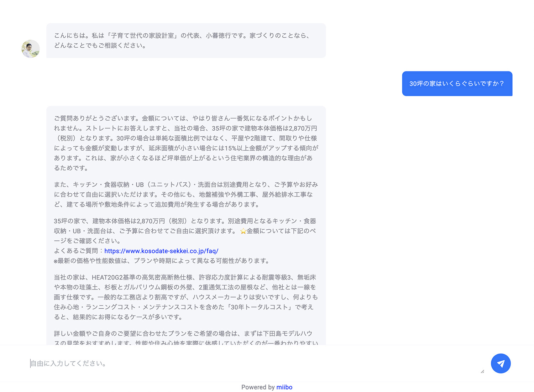The image size is (534, 392).
Task: Click the paragraph starting また、キッチン・食器収納
Action: pyautogui.click(x=186, y=194)
